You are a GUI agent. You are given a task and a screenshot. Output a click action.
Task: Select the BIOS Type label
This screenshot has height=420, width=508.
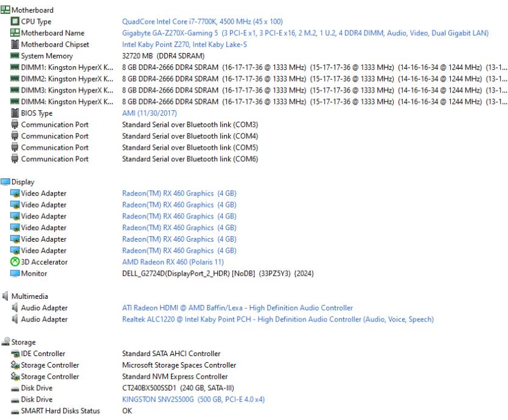(37, 113)
